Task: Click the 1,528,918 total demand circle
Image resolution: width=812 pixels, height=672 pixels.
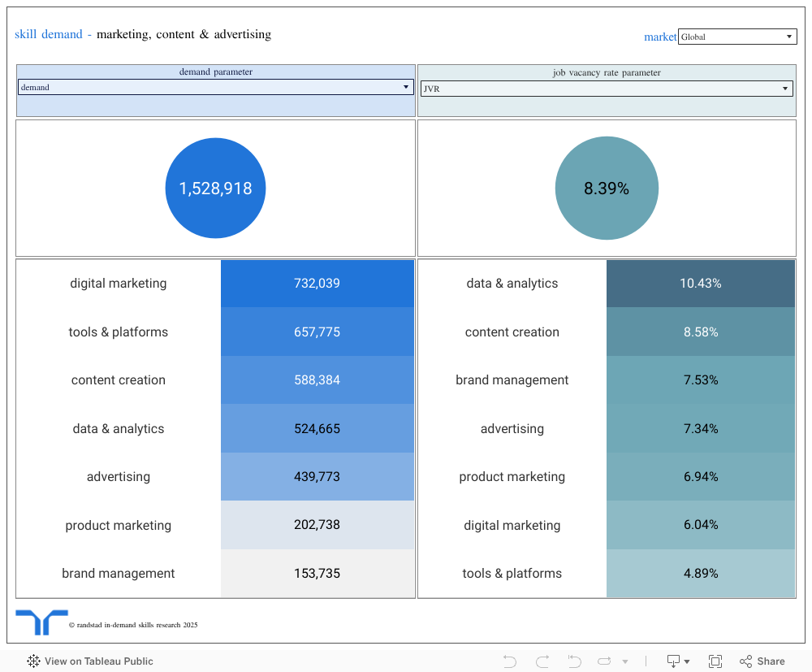Action: click(215, 189)
